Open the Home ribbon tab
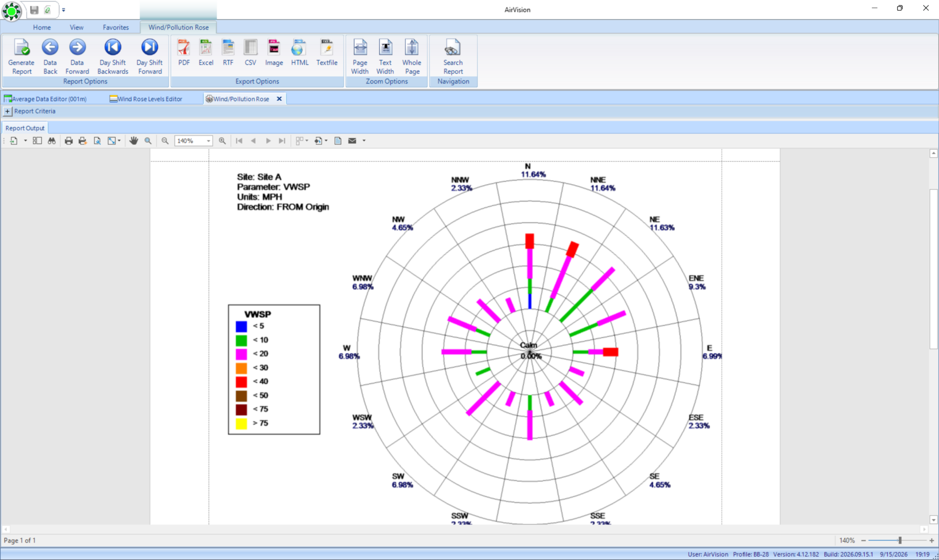The height and width of the screenshot is (560, 939). click(42, 27)
